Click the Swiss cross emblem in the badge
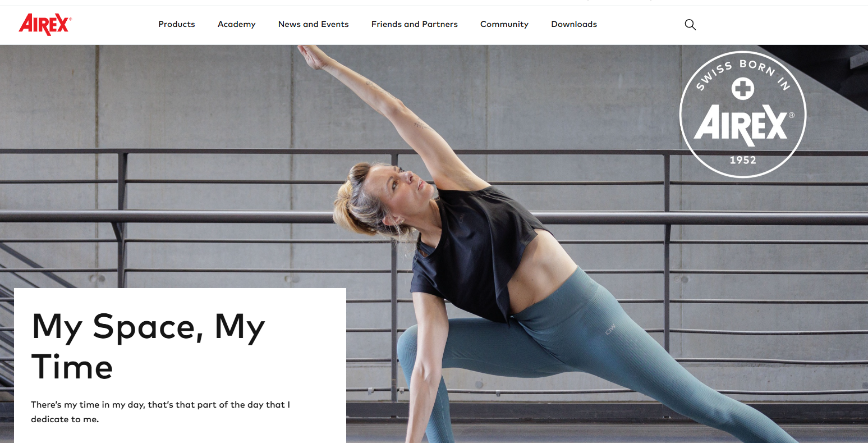Screen dimensions: 868x443 [743, 89]
